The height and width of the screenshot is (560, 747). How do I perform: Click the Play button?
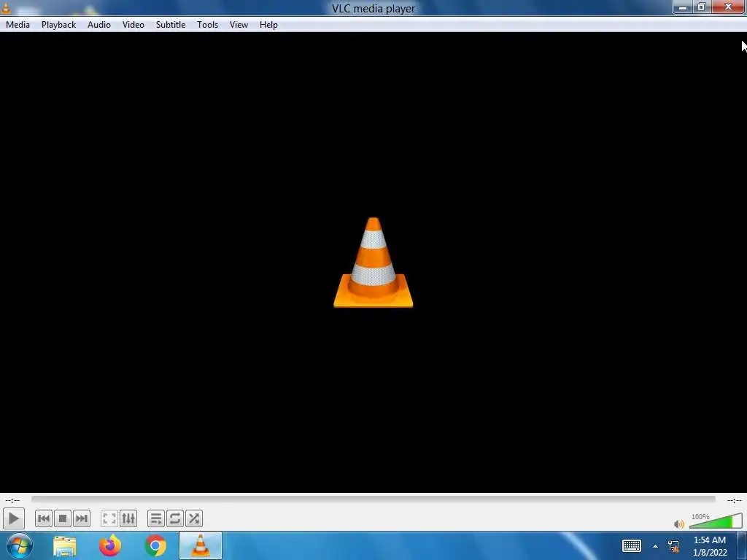[x=13, y=518]
